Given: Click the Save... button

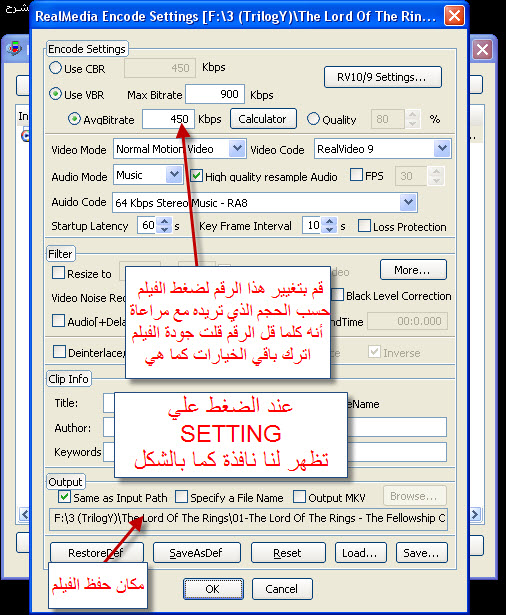Looking at the screenshot, I should [422, 553].
